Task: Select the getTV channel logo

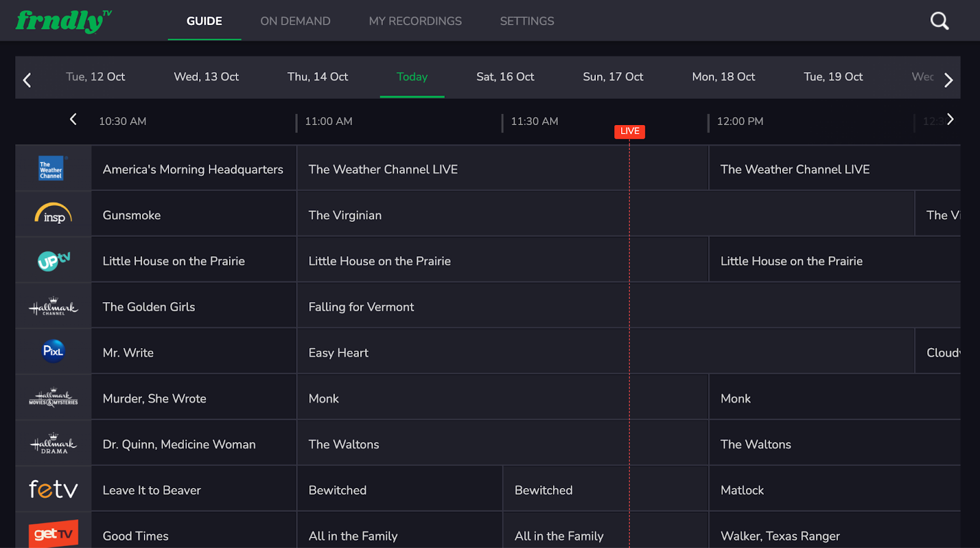Action: coord(53,533)
